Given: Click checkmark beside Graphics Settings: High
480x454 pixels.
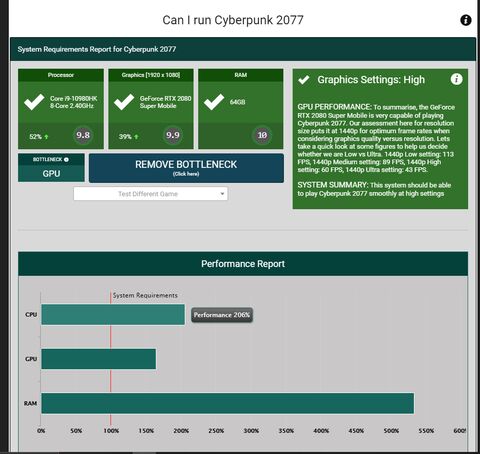Looking at the screenshot, I should coord(304,80).
